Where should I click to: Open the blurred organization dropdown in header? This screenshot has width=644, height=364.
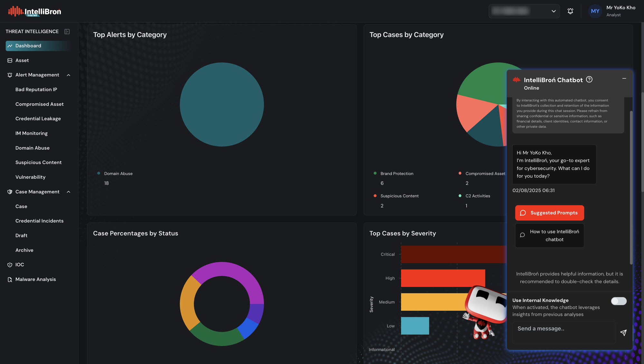524,11
